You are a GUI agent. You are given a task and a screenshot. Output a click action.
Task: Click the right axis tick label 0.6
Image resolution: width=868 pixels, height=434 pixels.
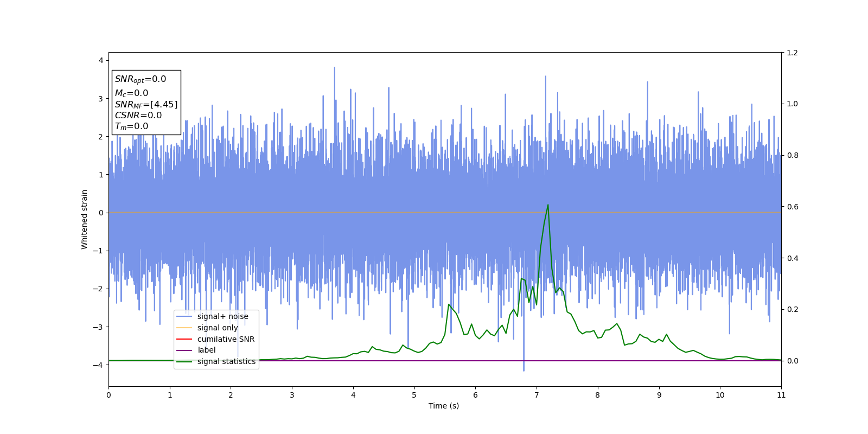792,207
